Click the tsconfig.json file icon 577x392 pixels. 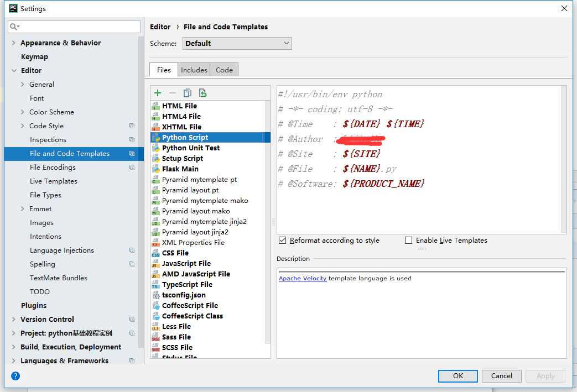[155, 295]
